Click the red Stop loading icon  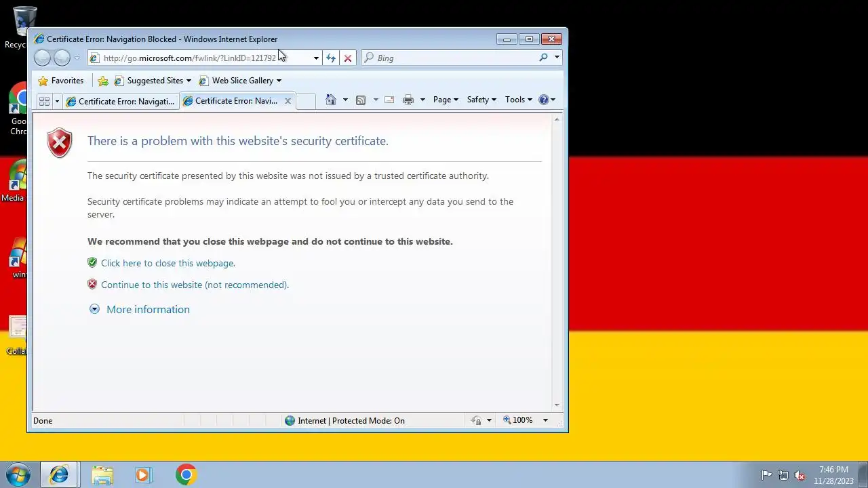point(348,58)
